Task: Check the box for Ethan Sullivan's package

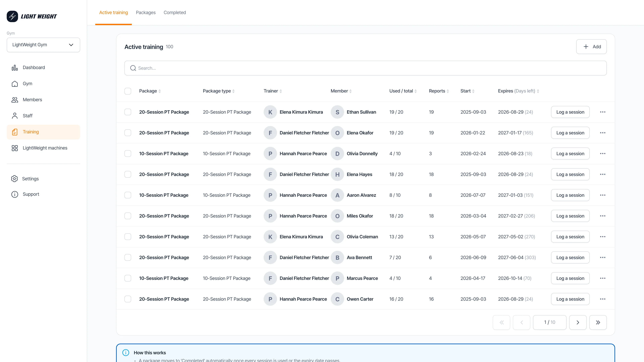Action: [128, 112]
